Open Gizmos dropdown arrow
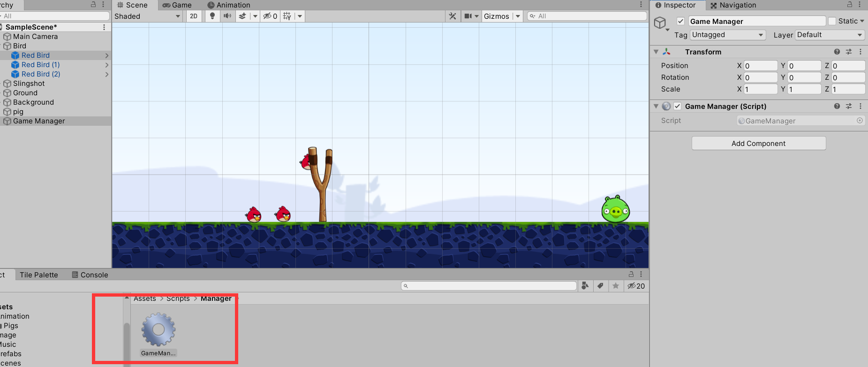This screenshot has width=868, height=367. click(x=518, y=16)
